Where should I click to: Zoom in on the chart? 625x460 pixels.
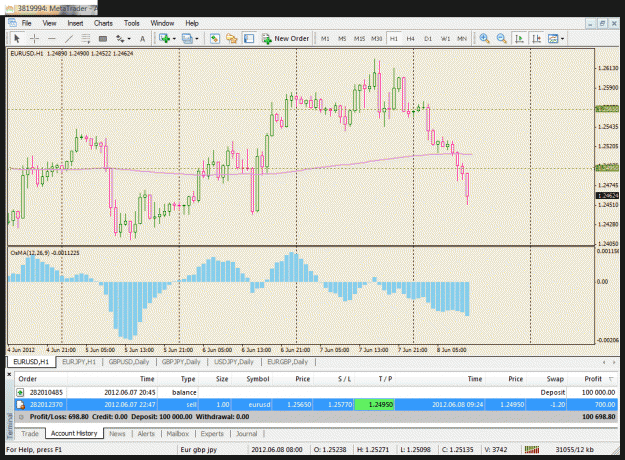(484, 39)
